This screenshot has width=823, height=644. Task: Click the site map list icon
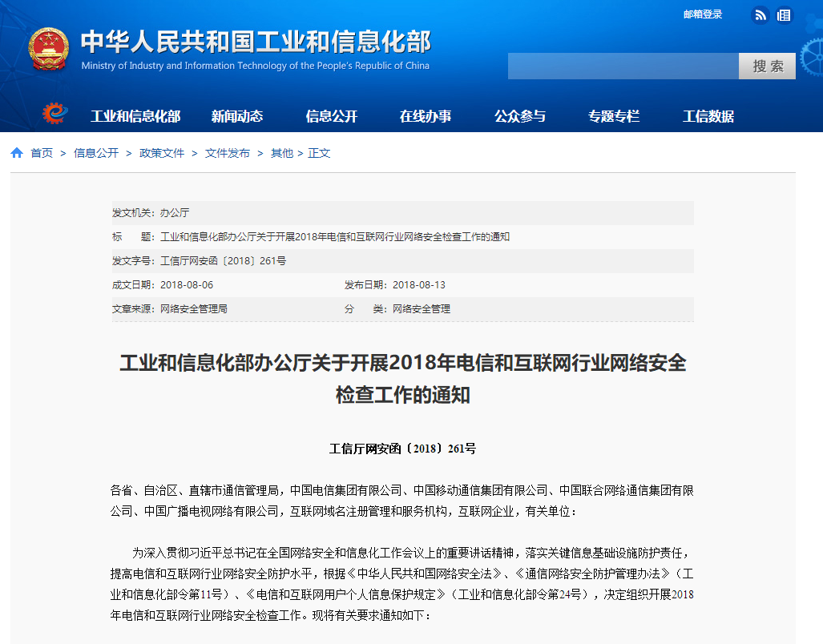[x=784, y=15]
